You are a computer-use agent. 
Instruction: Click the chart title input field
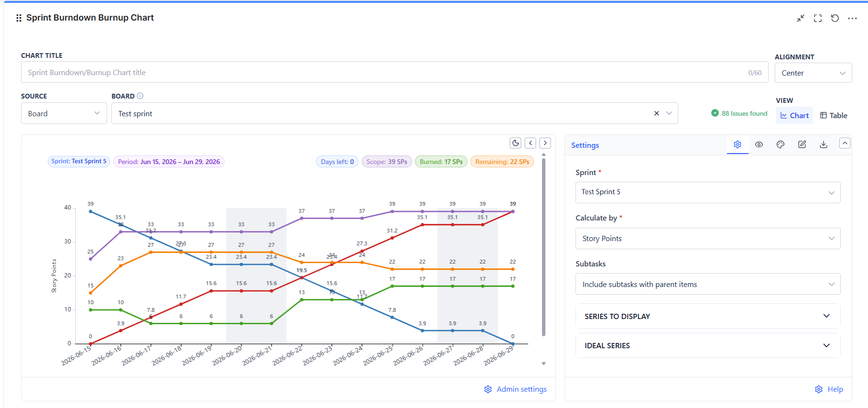tap(394, 72)
